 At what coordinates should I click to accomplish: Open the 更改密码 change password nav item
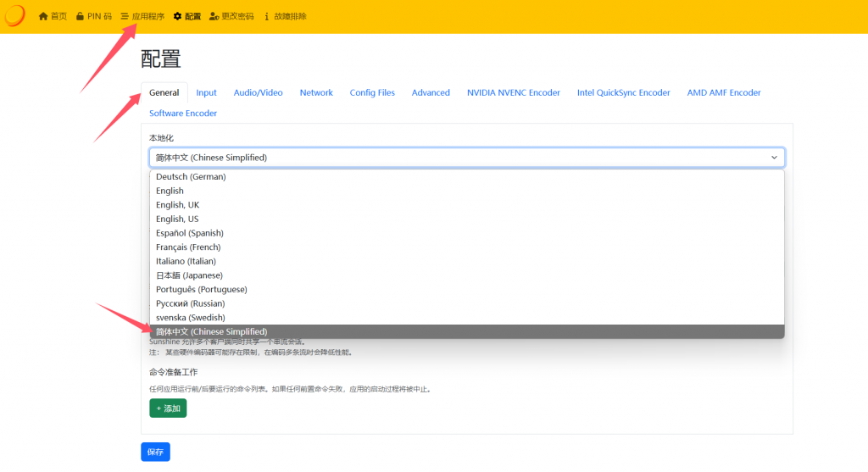click(231, 17)
